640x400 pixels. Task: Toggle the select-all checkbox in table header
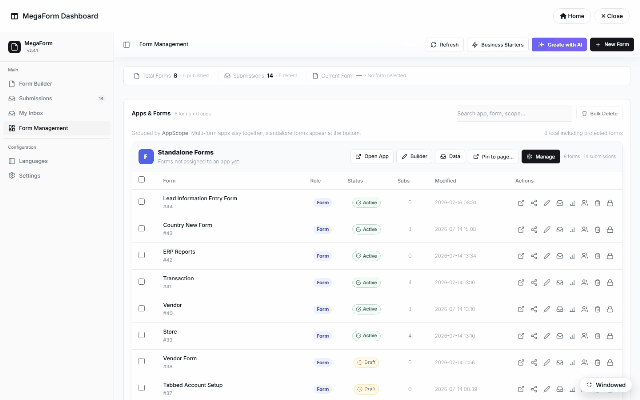tap(142, 180)
